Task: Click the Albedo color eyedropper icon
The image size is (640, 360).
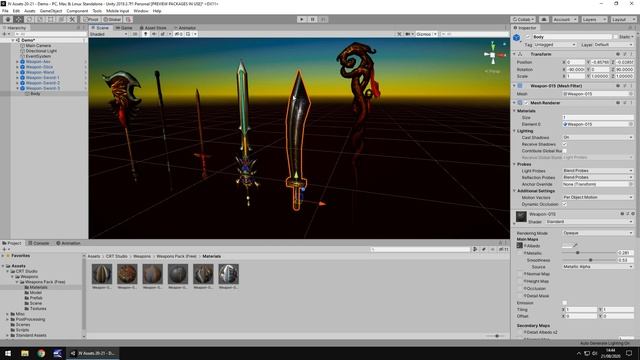Action: [576, 246]
